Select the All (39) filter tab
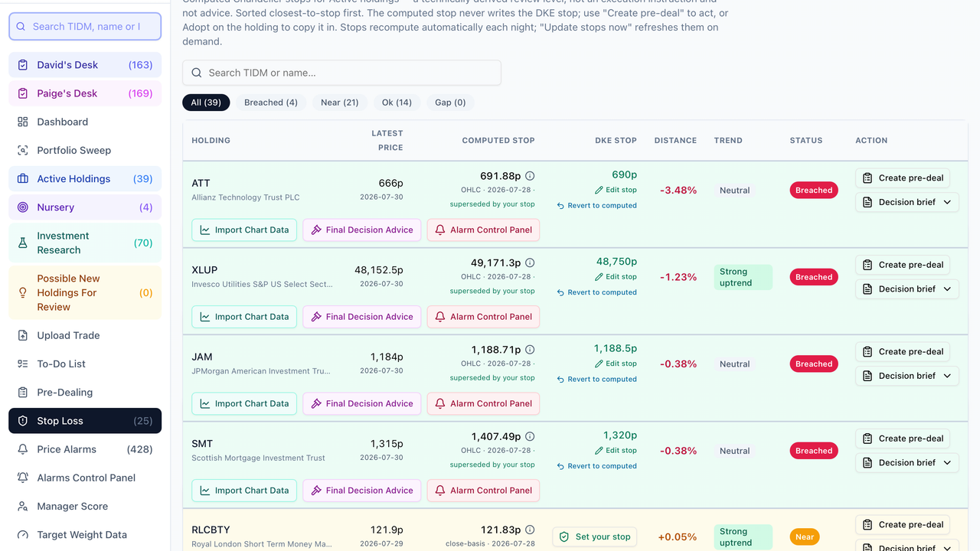980x551 pixels. pos(206,103)
